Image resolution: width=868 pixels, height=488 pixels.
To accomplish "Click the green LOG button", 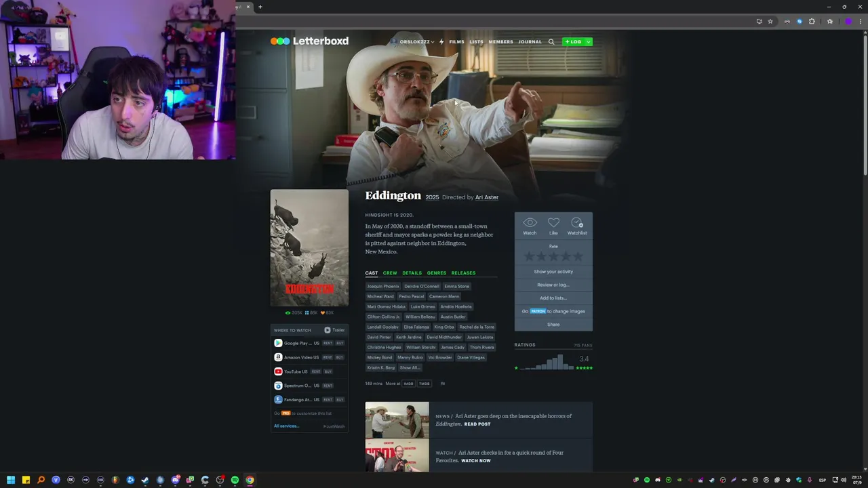I will [x=574, y=42].
